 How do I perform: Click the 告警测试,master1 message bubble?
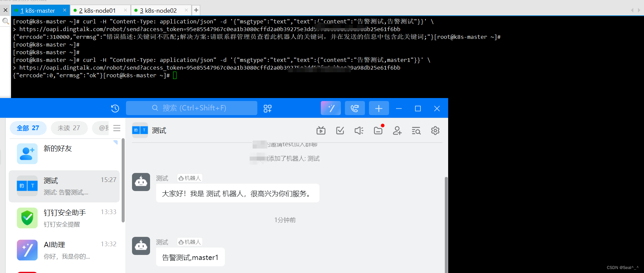coord(190,257)
